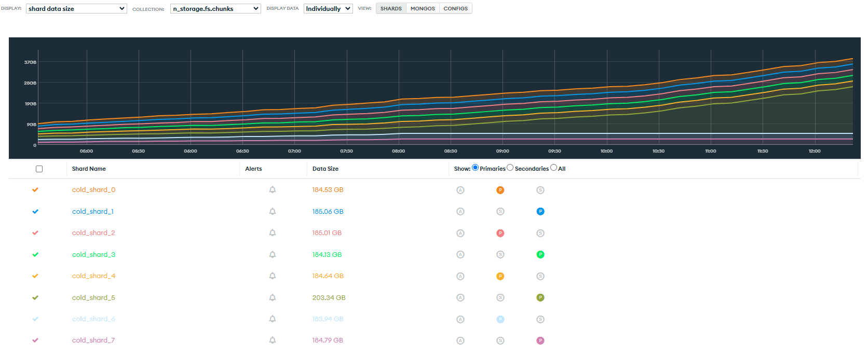Select the All radio button
Viewport: 868px width, 355px height.
[553, 168]
